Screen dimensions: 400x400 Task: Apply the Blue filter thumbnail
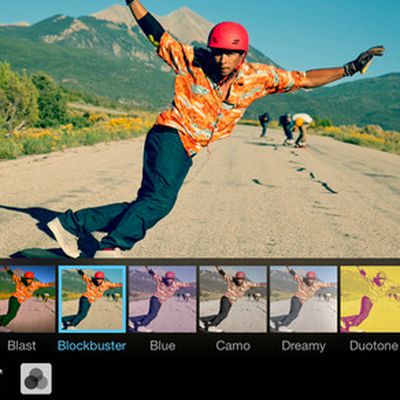(x=162, y=299)
